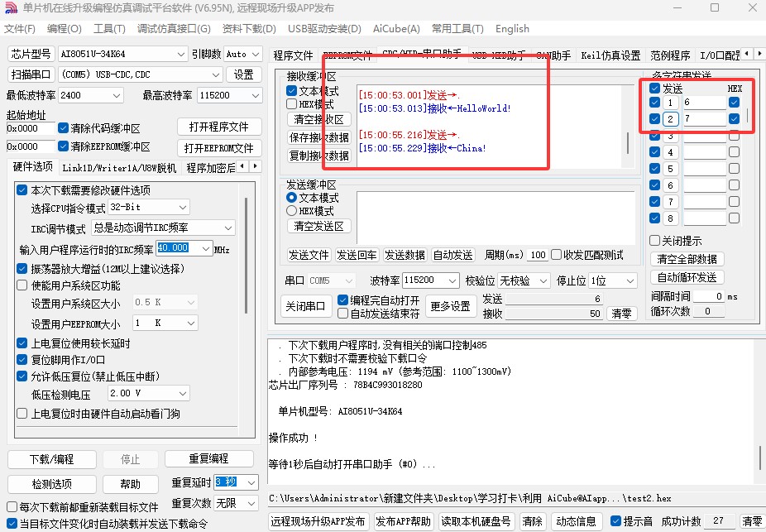Toggle 本次下载需要修改硬件选项 checkbox

point(22,189)
